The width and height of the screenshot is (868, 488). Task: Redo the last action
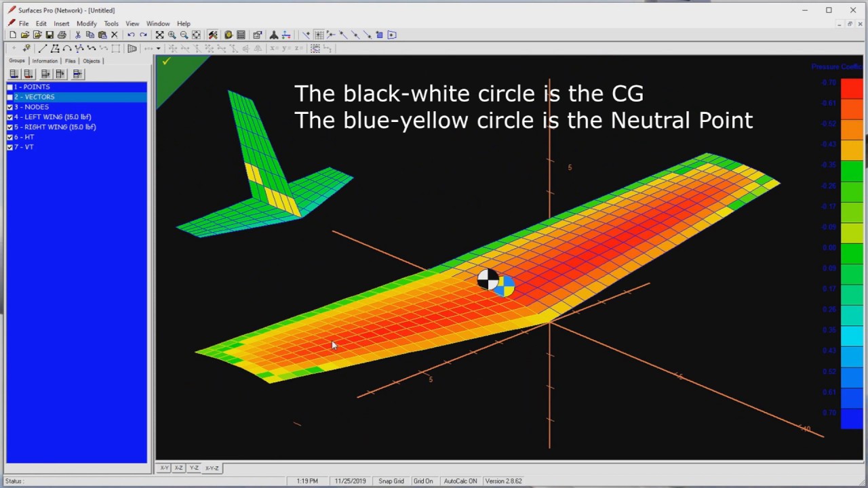pos(144,35)
